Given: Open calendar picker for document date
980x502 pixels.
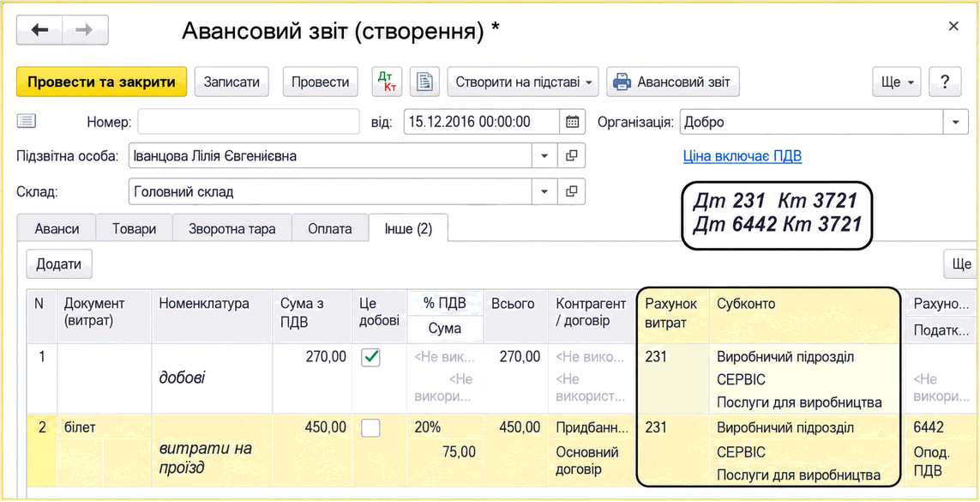Looking at the screenshot, I should click(572, 122).
